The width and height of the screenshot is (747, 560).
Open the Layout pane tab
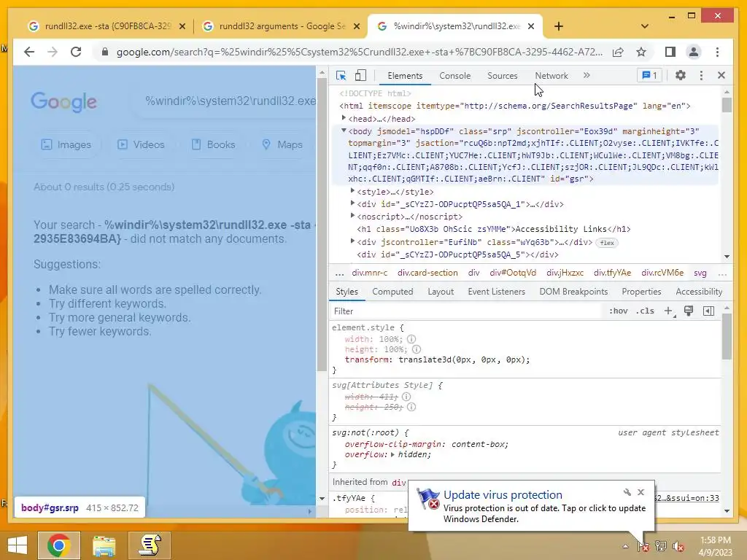click(441, 292)
